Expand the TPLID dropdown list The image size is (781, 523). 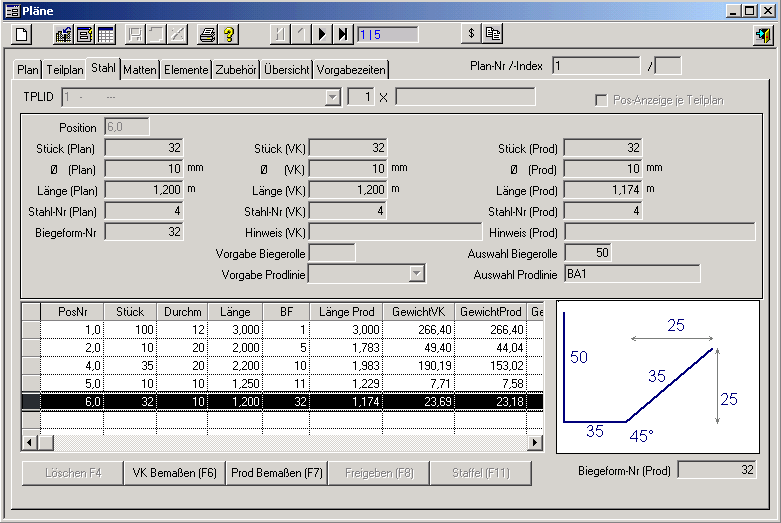coord(333,97)
